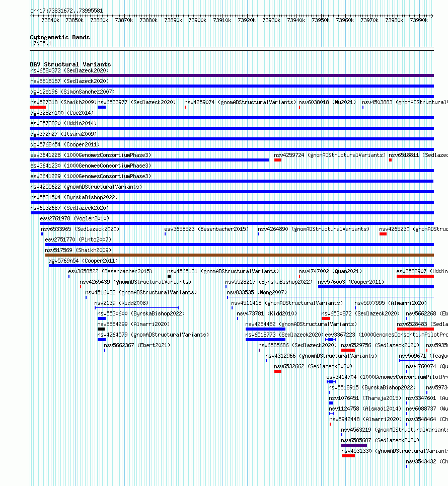Click the red nsv6530872 variant bar
This screenshot has height=486, width=448.
click(326, 318)
